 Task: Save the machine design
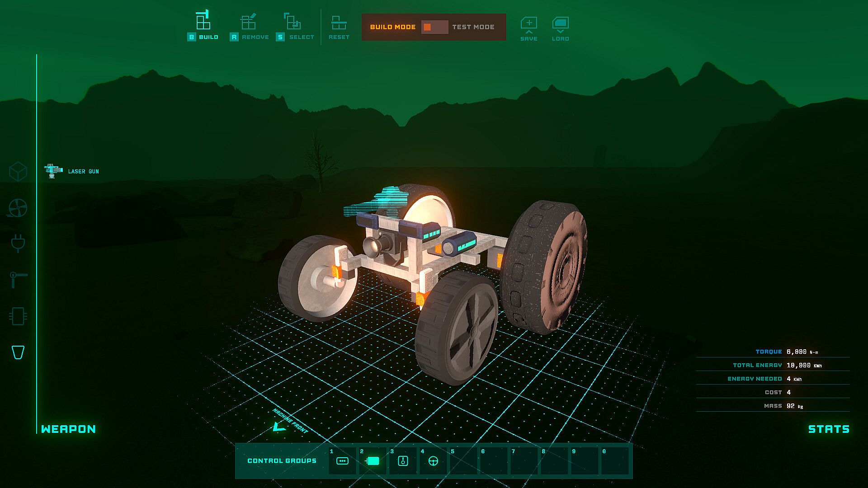[x=528, y=28]
